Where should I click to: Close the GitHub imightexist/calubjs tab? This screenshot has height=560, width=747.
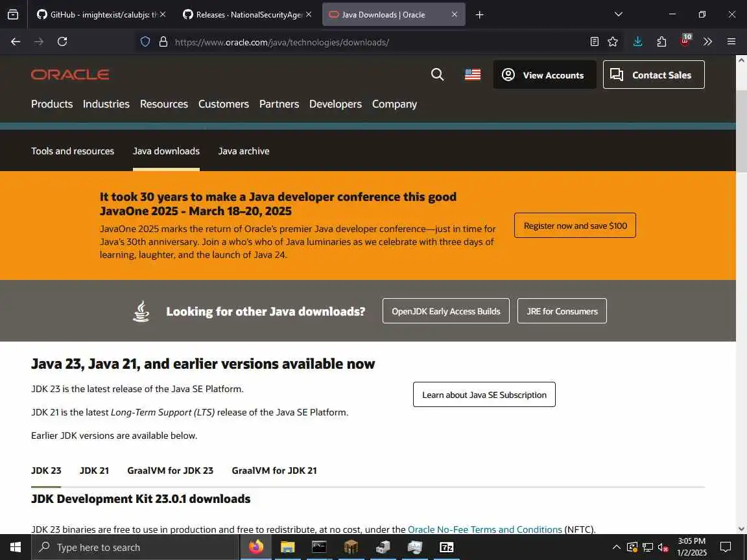163,15
